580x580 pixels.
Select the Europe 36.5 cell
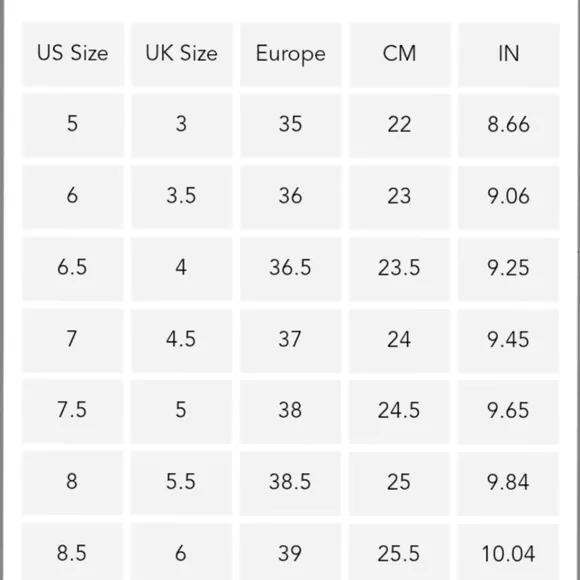(x=290, y=269)
